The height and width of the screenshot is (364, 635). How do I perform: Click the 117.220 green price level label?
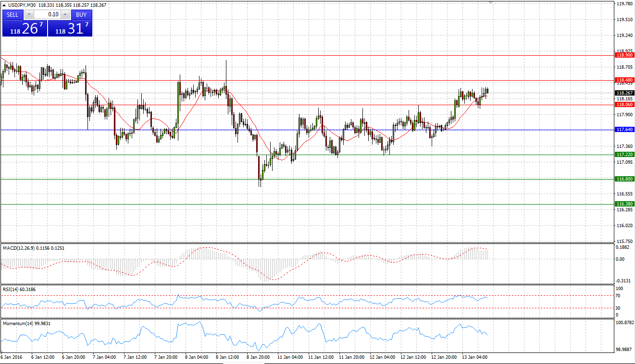pyautogui.click(x=624, y=155)
